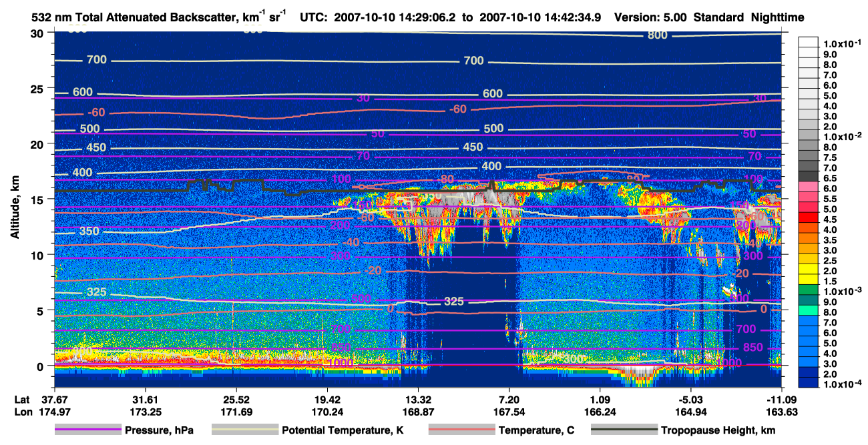868x445 pixels.
Task: Click latitude value '7.20'
Action: click(x=509, y=400)
